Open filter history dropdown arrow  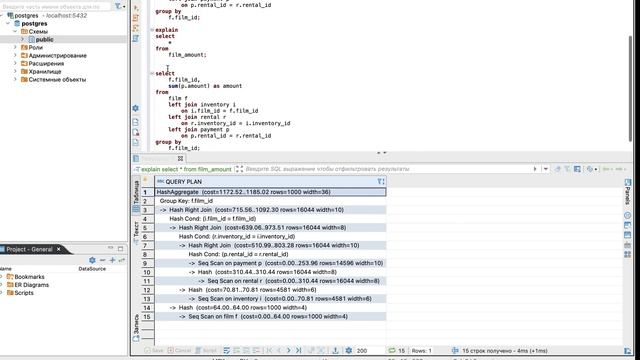click(x=546, y=169)
